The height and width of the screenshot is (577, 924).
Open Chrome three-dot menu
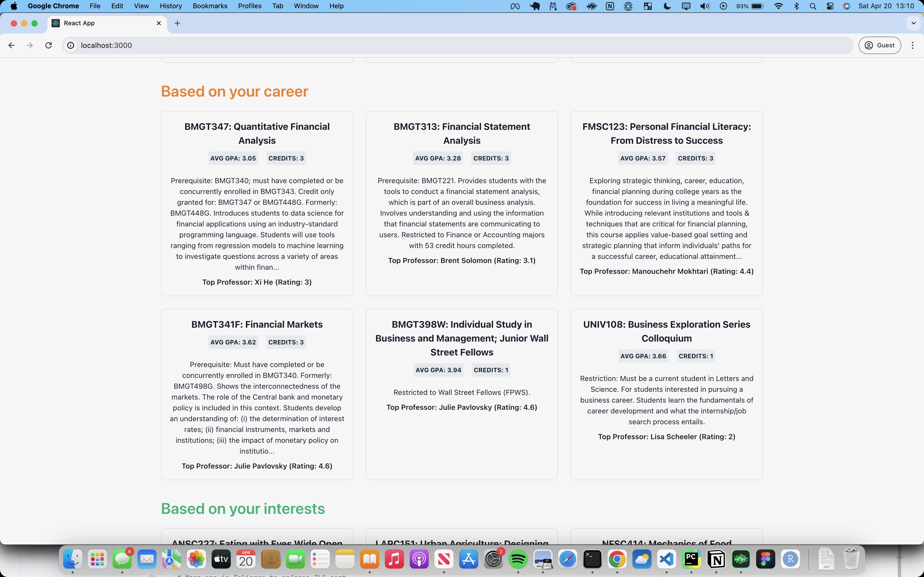tap(913, 45)
